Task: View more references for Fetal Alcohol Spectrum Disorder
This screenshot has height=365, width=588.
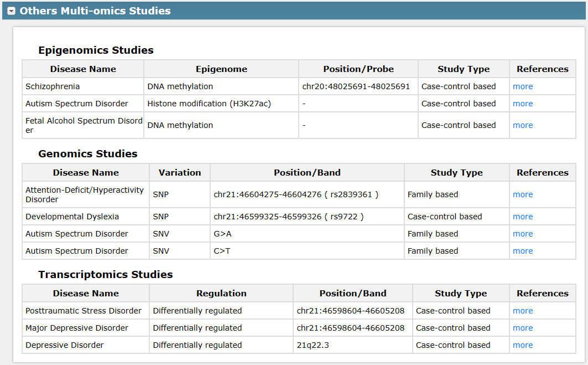Action: pos(522,125)
